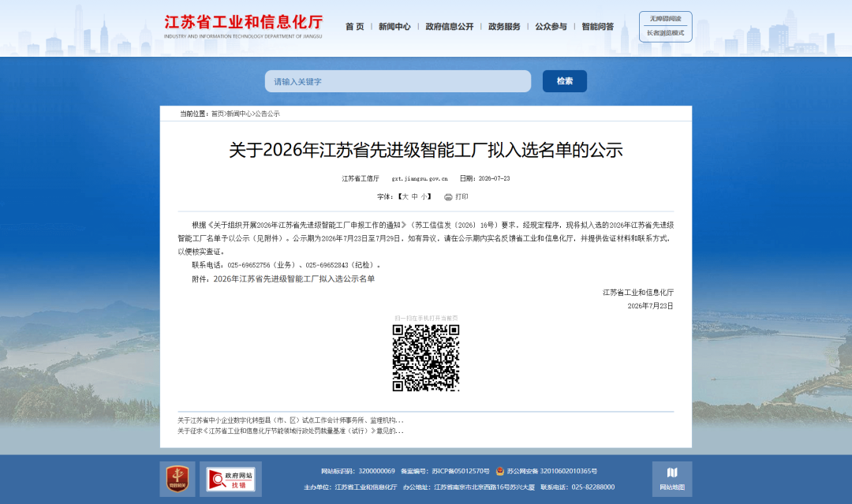
Task: Click the printer icon beside 打印
Action: [448, 197]
